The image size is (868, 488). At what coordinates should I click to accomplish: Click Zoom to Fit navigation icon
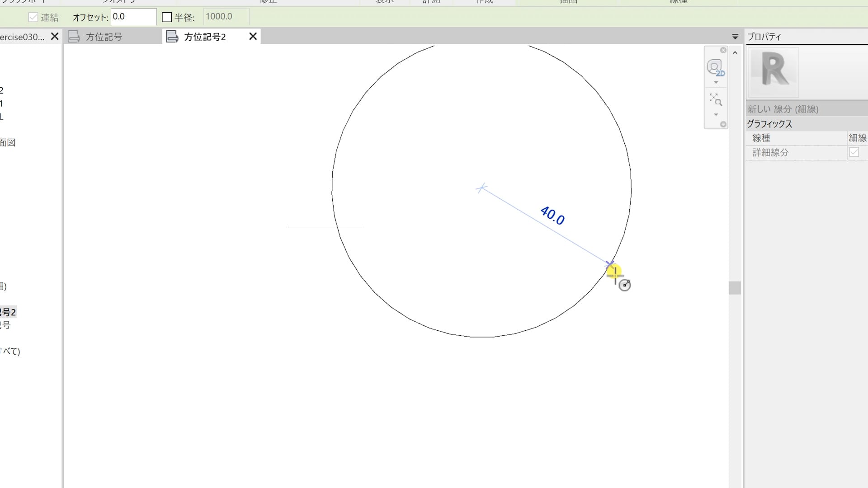(x=715, y=99)
